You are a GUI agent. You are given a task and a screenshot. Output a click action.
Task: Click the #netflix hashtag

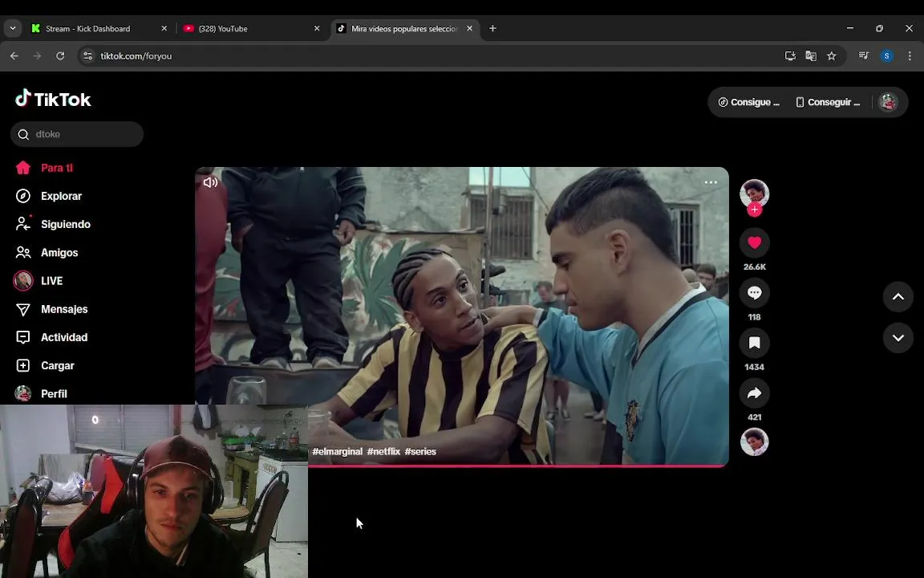(383, 452)
